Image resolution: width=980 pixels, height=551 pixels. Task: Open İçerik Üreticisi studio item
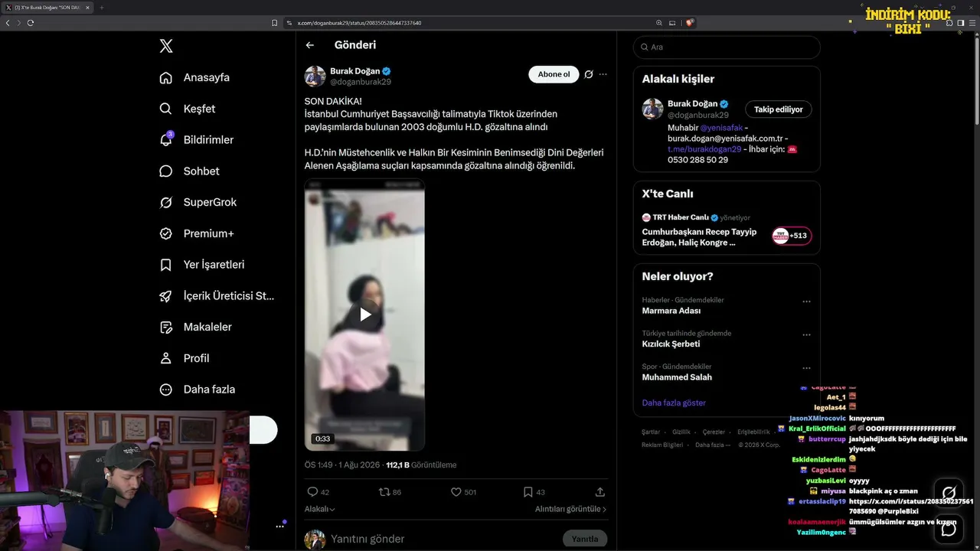[216, 295]
